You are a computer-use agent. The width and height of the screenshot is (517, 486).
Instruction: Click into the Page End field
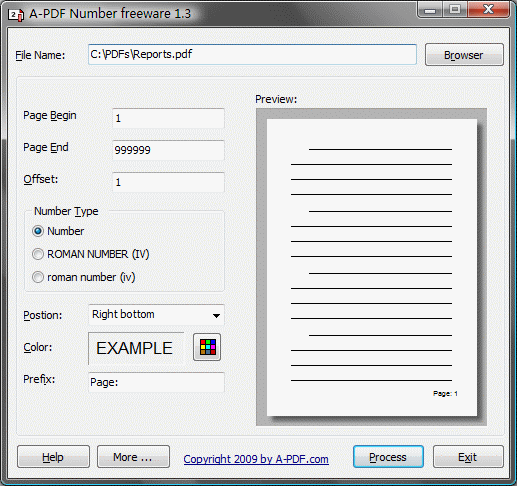point(168,150)
